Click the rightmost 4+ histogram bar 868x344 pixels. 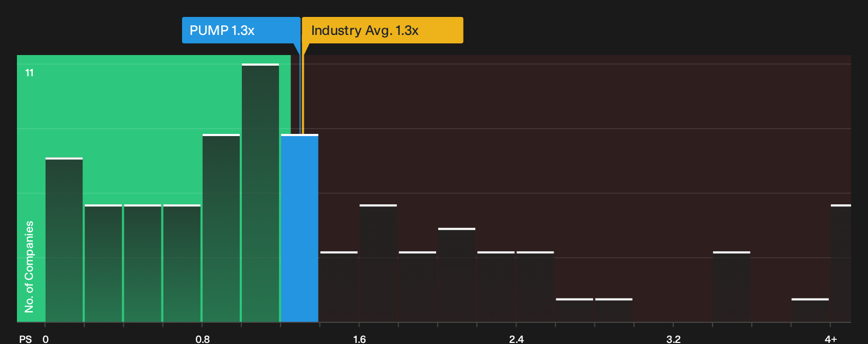[x=841, y=263]
